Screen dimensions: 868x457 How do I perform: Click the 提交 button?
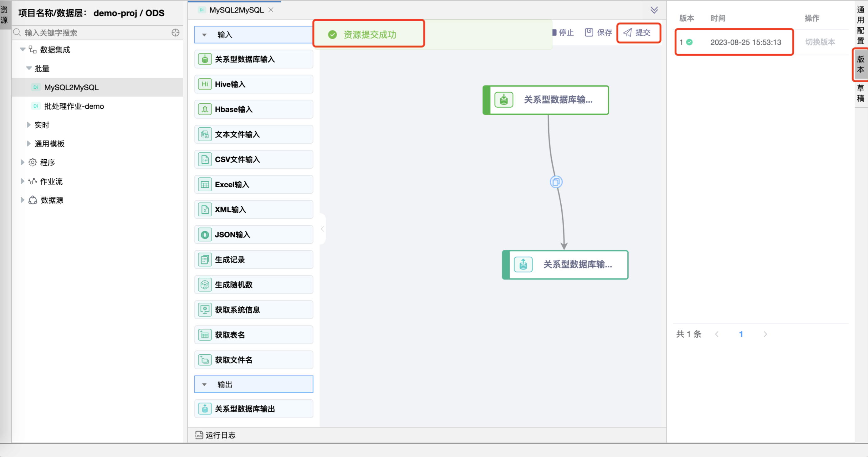[638, 33]
